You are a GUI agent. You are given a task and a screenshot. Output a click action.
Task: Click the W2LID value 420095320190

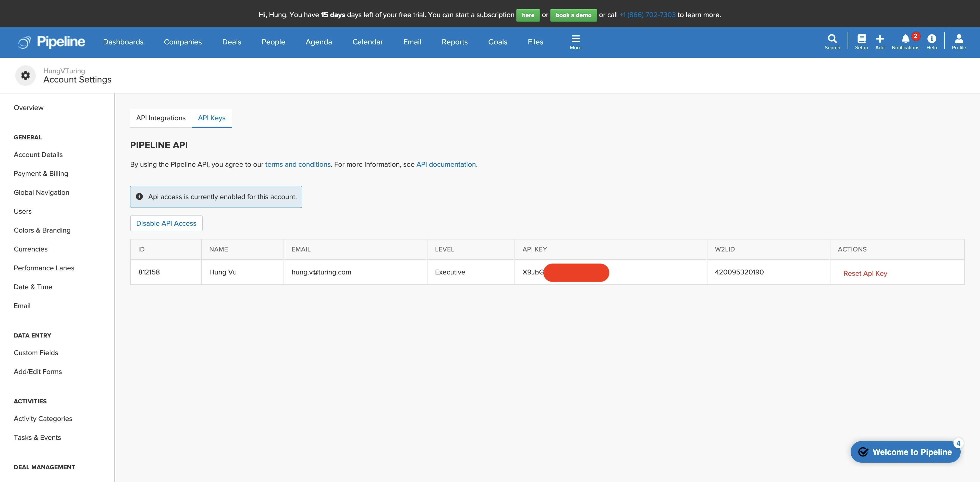point(739,272)
